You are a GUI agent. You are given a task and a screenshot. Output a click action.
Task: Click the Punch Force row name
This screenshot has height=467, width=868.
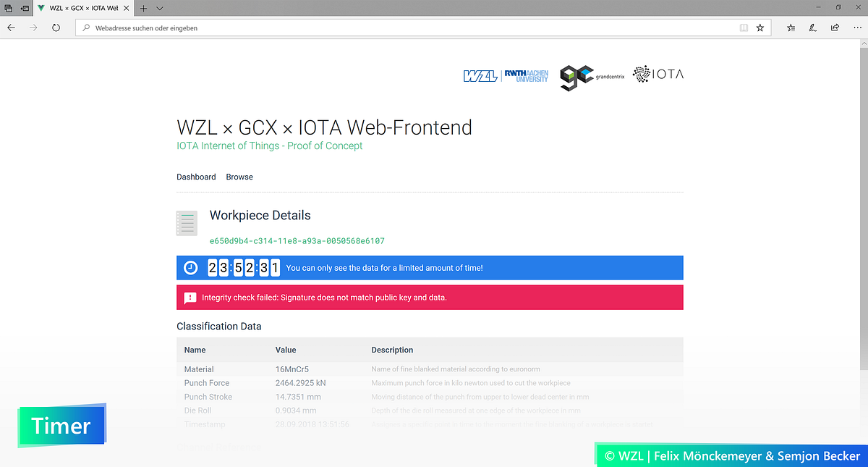207,383
